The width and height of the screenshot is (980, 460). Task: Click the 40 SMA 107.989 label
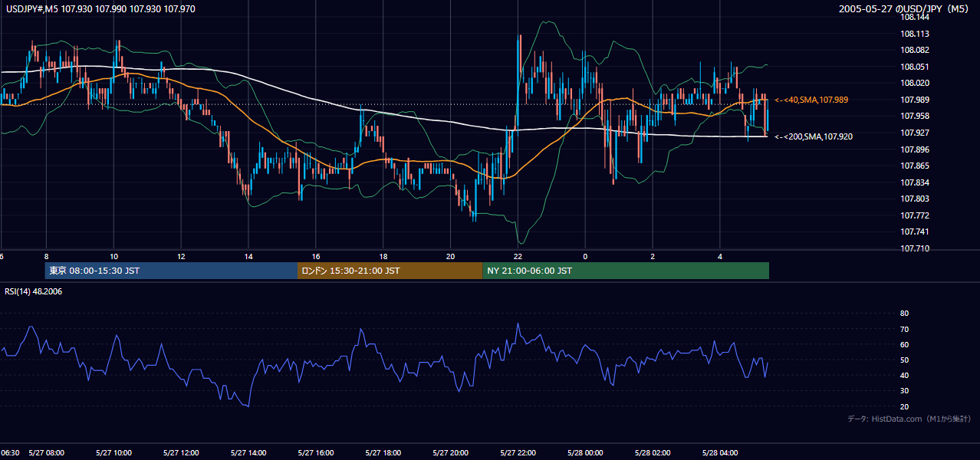click(811, 100)
